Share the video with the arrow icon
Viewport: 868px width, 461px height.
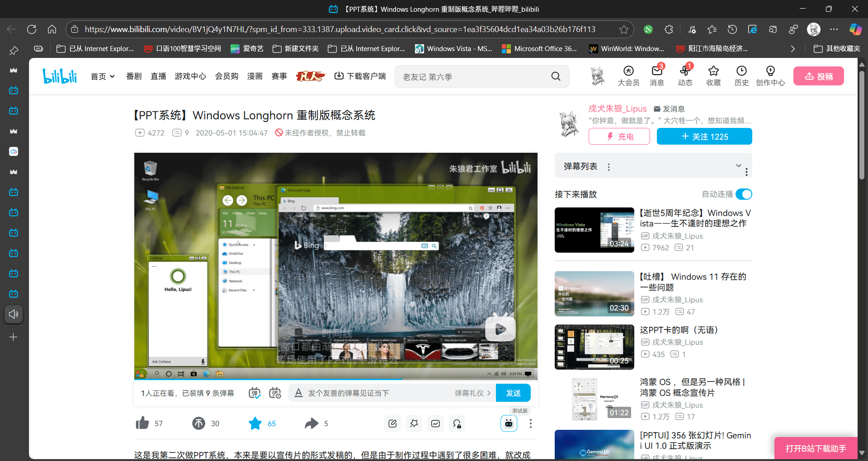(311, 423)
